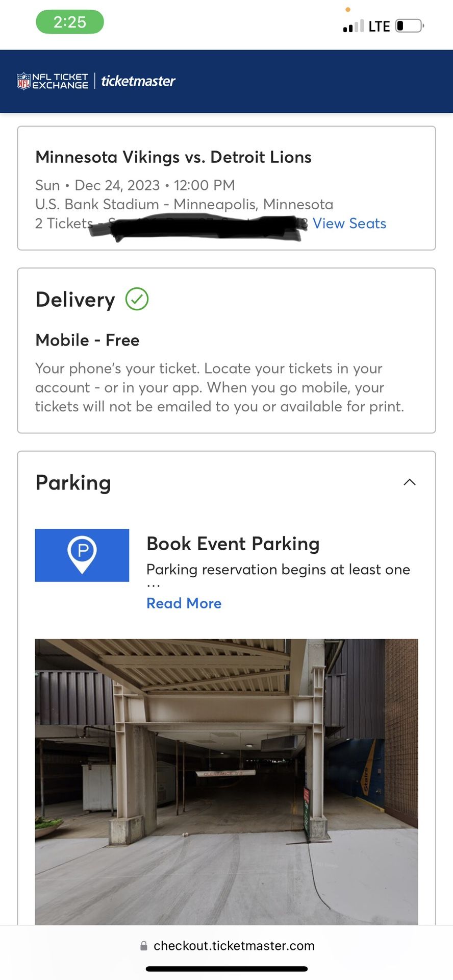Screen dimensions: 453x980
Task: Tap the blue parking pin icon
Action: [82, 555]
